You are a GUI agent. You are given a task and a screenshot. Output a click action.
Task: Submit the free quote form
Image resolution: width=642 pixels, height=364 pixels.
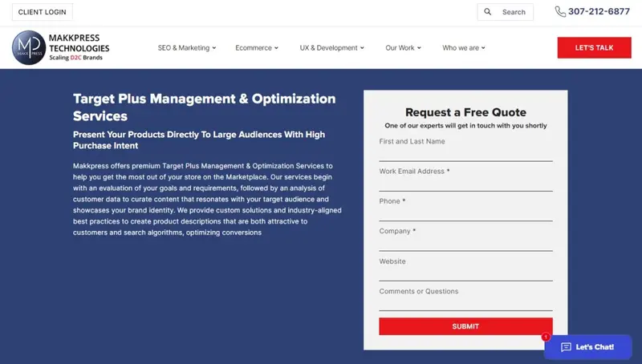tap(465, 326)
